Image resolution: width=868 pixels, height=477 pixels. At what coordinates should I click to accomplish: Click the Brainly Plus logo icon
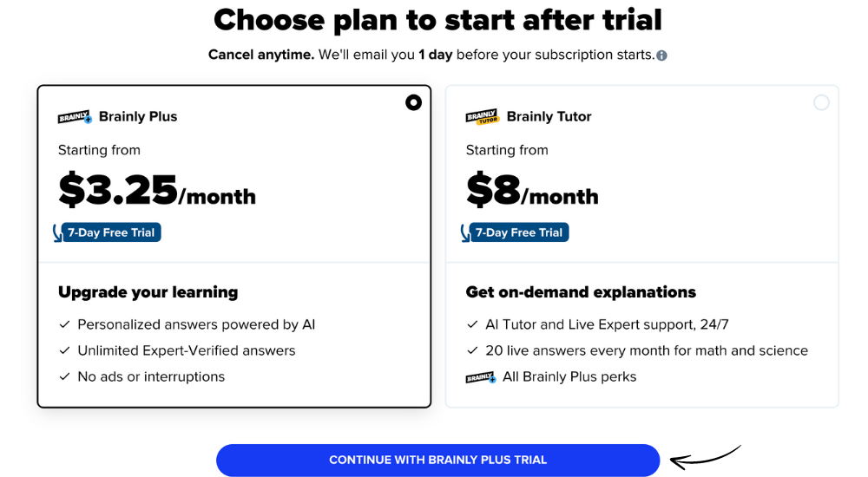75,117
